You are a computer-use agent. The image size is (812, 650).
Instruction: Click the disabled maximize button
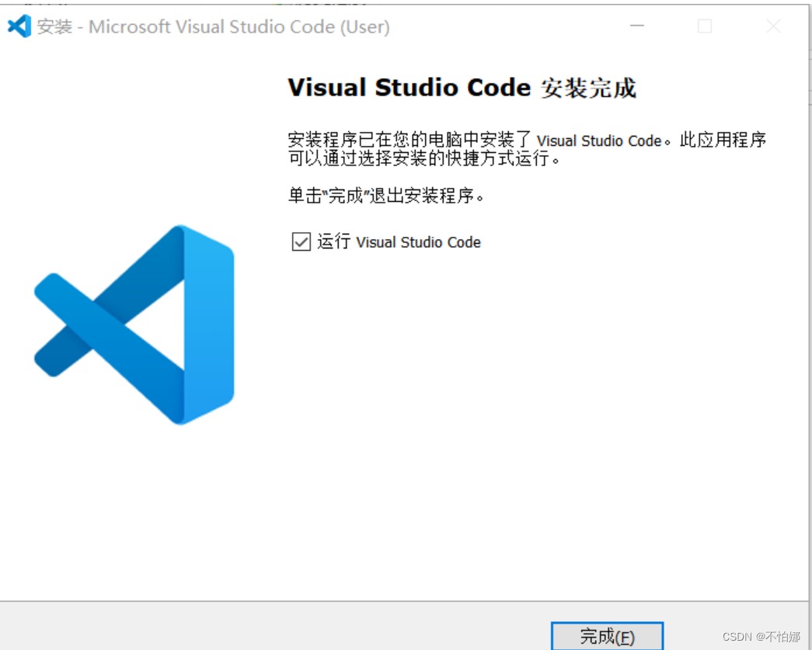705,26
